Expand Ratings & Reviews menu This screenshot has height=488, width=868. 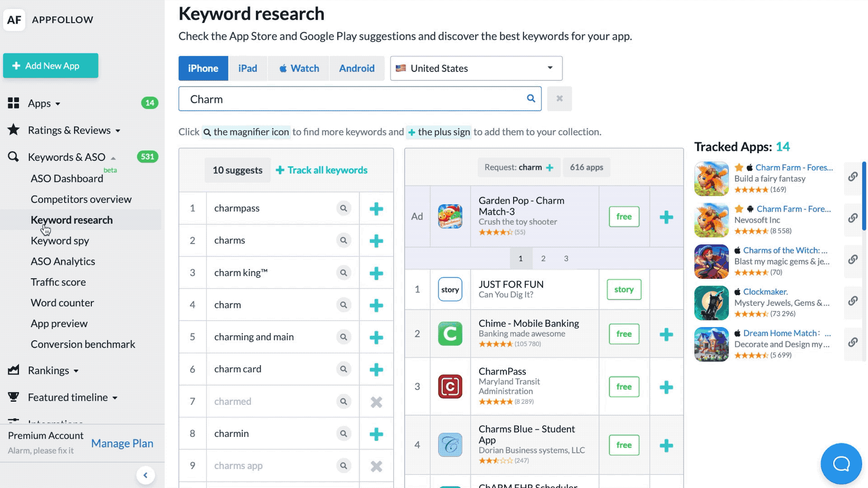(74, 131)
